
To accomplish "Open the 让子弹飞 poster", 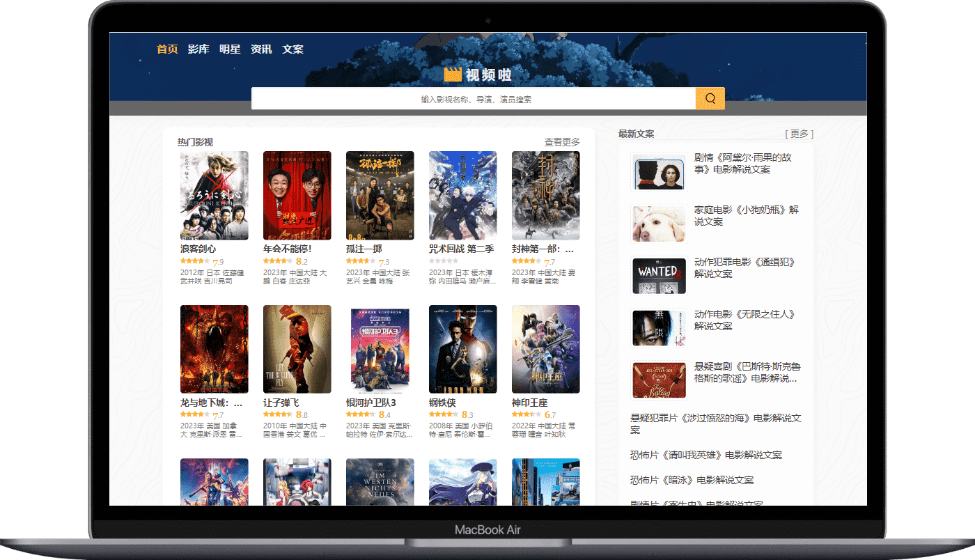I will coord(297,349).
